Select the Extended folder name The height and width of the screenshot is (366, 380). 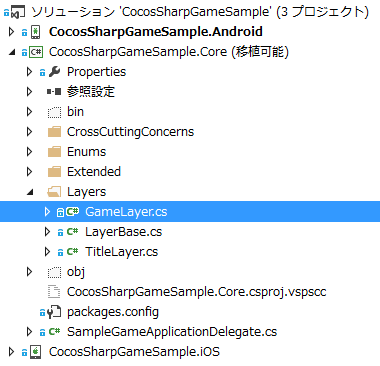94,172
